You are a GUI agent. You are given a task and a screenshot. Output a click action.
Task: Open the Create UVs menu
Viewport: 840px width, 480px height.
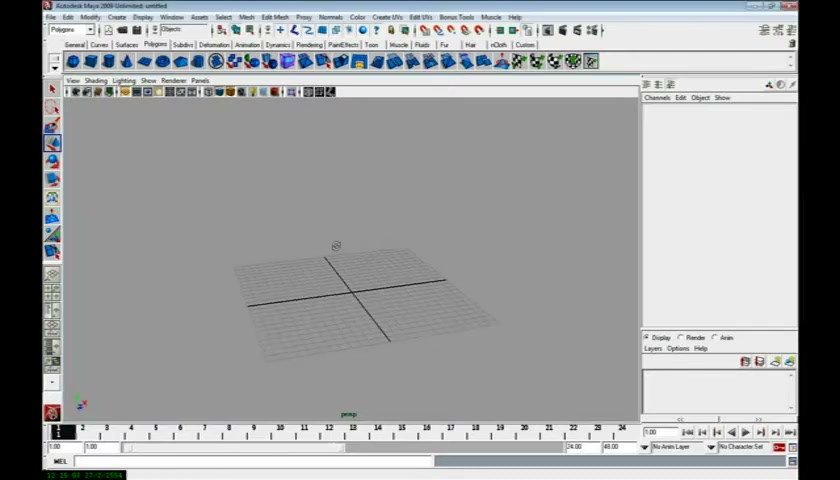[387, 17]
